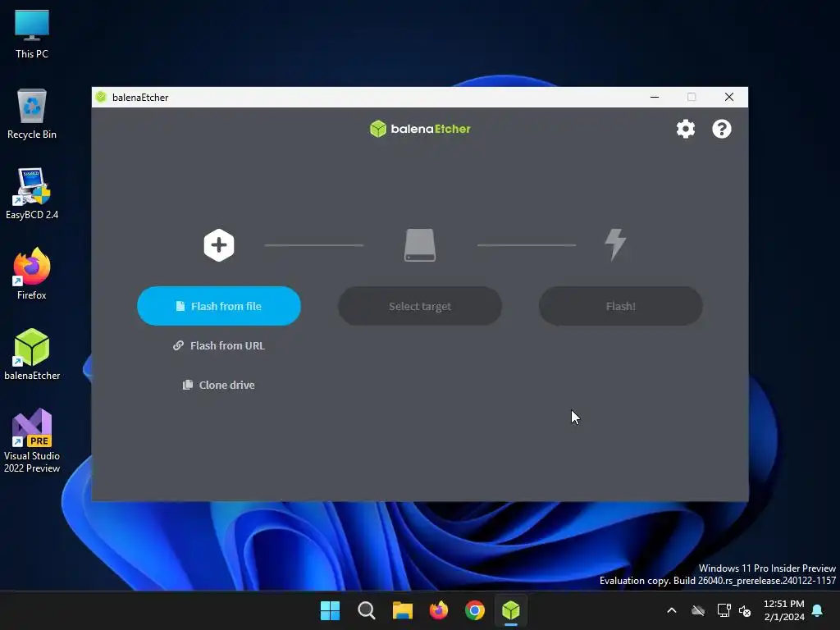
Task: Select the Recycle Bin desktop icon
Action: click(32, 114)
